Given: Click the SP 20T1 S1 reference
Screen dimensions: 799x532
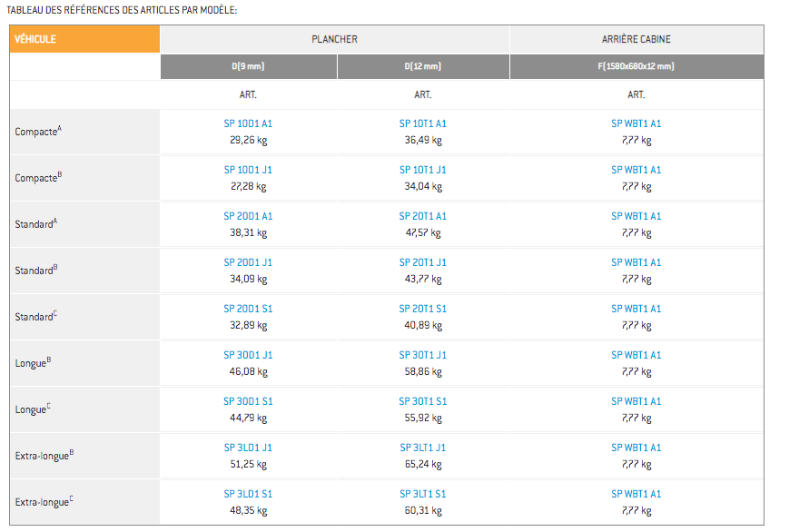Looking at the screenshot, I should pyautogui.click(x=422, y=309).
